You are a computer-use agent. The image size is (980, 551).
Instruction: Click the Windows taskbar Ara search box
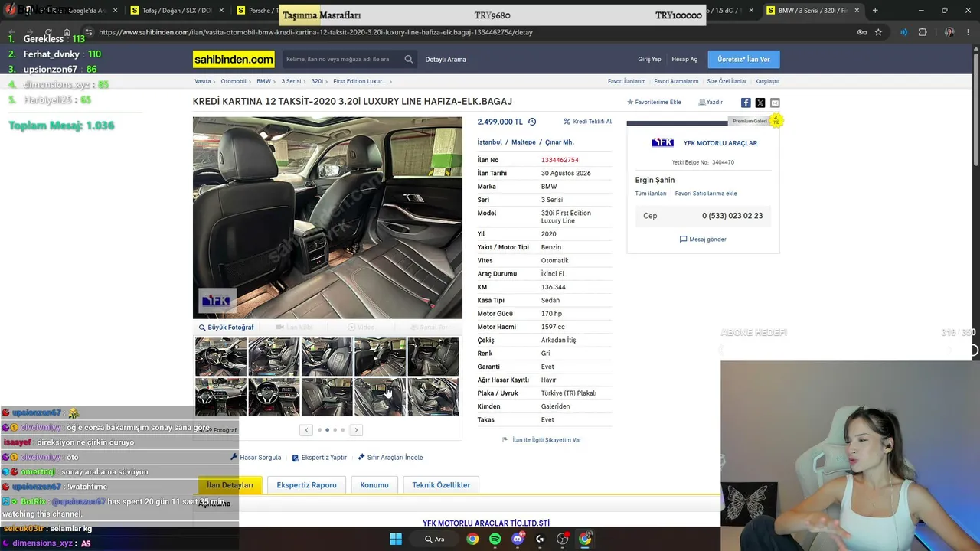click(x=434, y=539)
